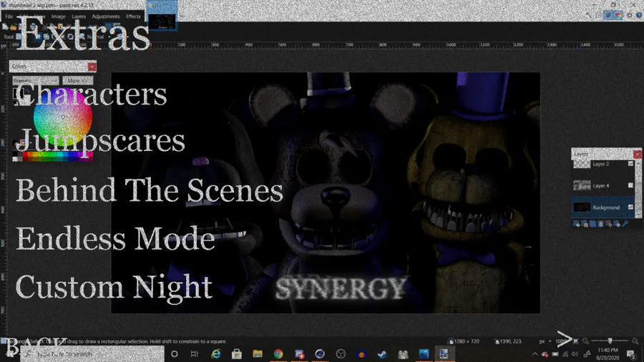This screenshot has height=362, width=644.
Task: Click the next page arrow
Action: [564, 338]
